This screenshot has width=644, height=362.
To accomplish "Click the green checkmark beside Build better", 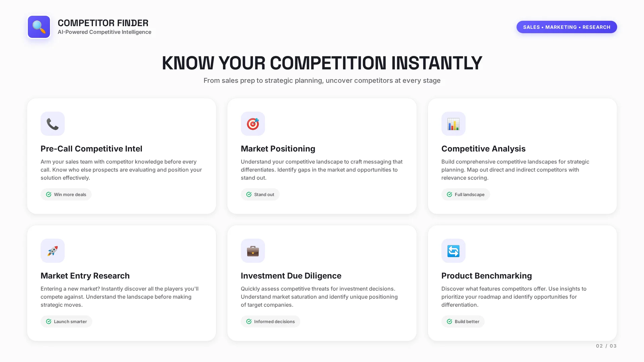I will (x=449, y=321).
